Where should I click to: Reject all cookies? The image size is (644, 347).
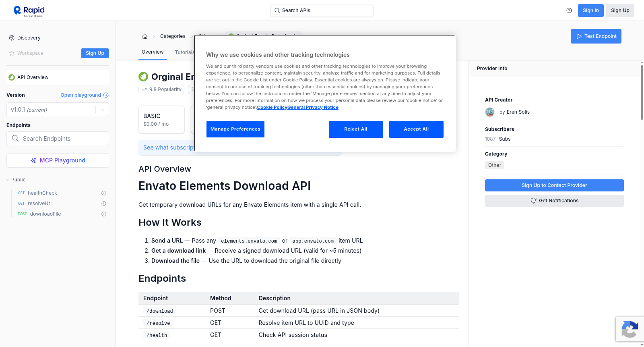coord(356,129)
